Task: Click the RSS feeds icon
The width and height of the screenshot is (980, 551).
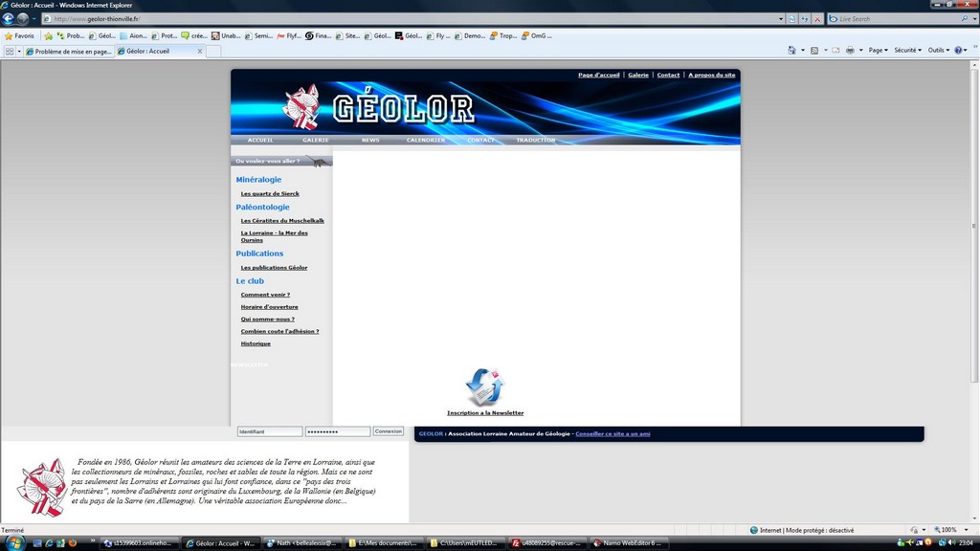Action: point(814,50)
